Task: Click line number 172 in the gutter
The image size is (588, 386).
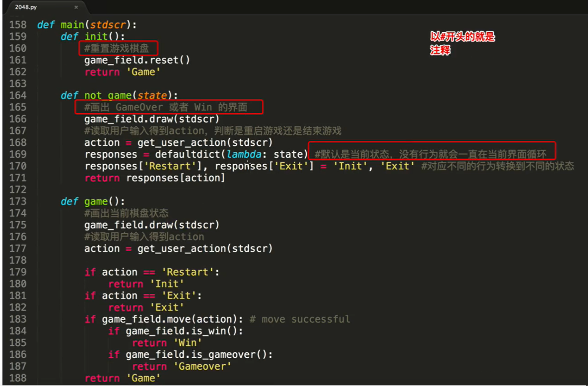Action: (x=18, y=189)
